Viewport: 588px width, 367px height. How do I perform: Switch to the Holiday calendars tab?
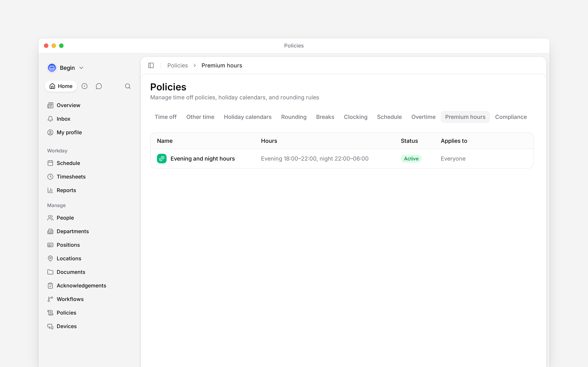pos(248,117)
